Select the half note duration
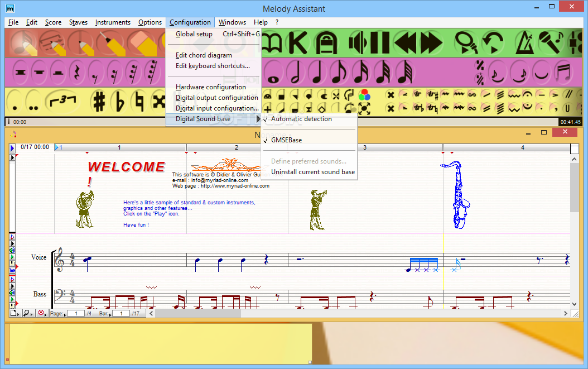This screenshot has width=588, height=369. pos(296,72)
